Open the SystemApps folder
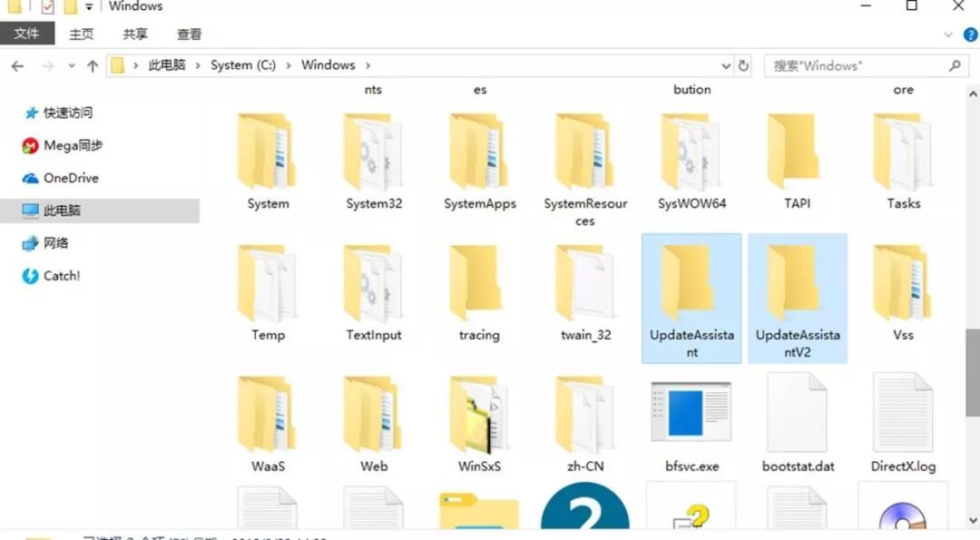The image size is (980, 540). point(479,162)
